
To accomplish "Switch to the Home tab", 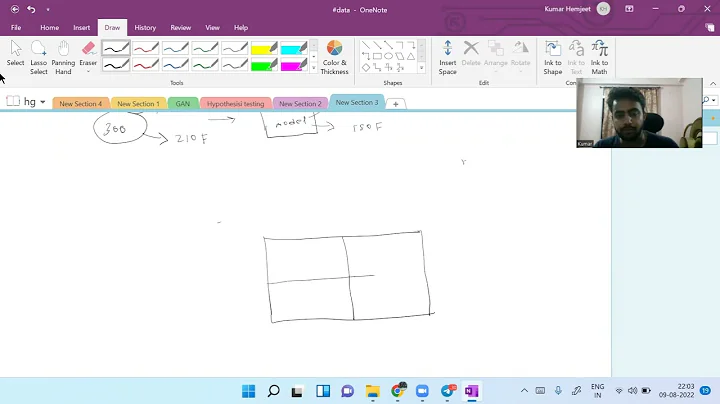I will 50,28.
